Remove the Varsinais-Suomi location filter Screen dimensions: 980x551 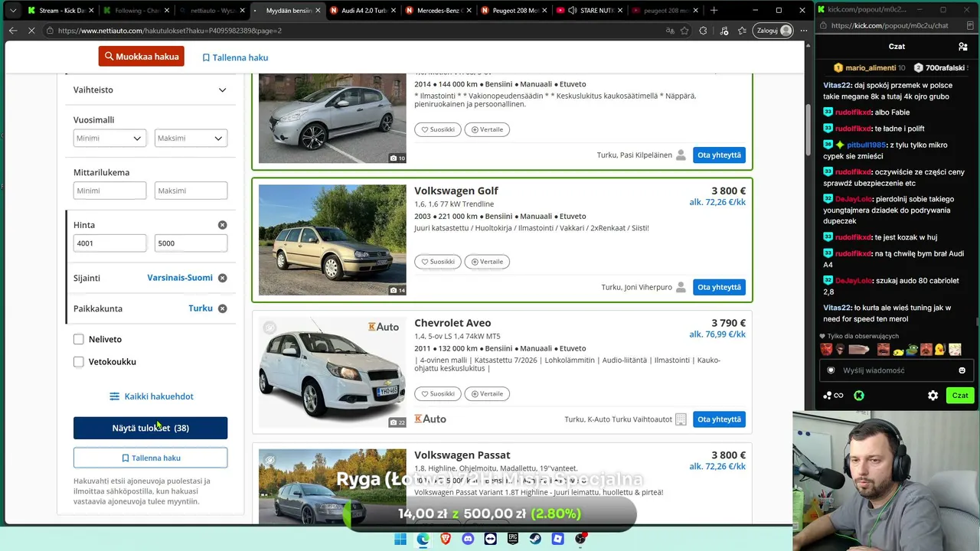(x=222, y=278)
